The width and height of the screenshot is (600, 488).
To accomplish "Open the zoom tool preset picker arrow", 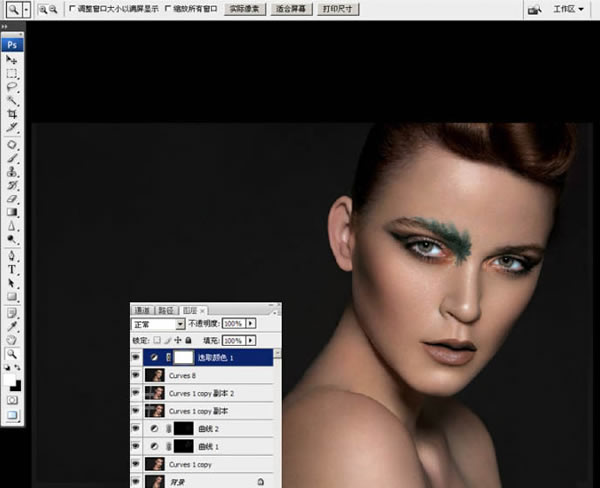I will point(26,10).
